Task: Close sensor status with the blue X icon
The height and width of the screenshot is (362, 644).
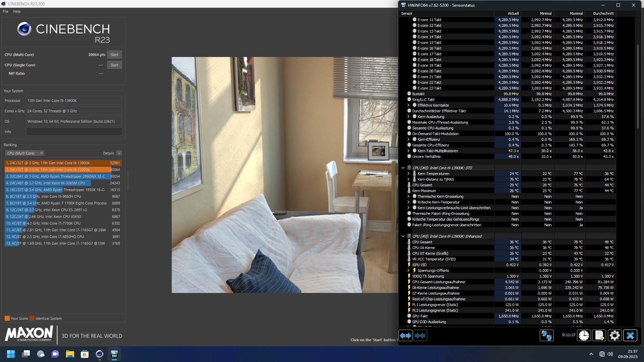Action: [x=630, y=336]
